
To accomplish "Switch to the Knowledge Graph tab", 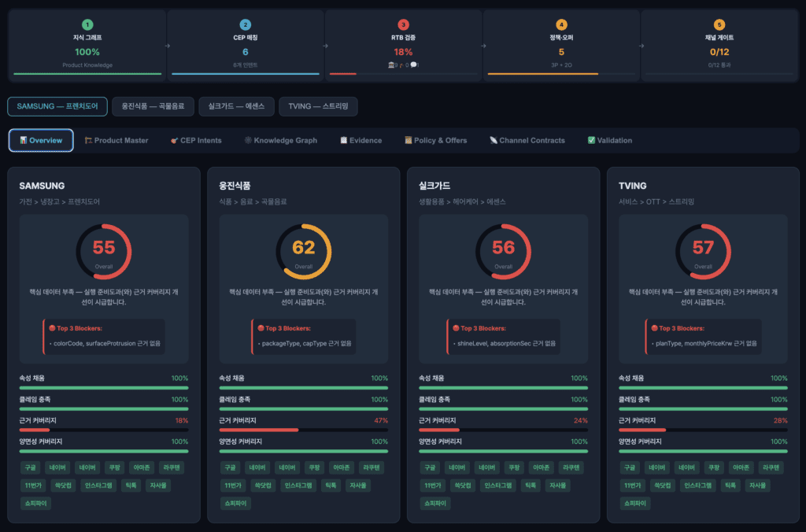I will 281,140.
